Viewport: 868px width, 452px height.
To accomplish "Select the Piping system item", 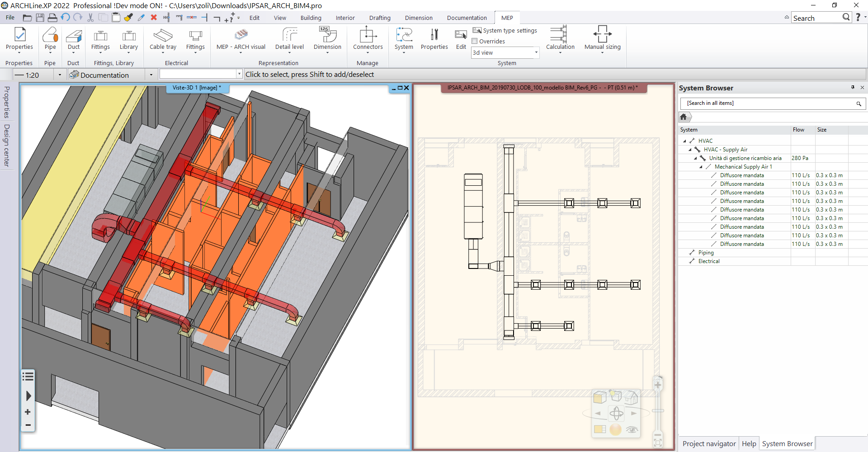I will point(706,253).
